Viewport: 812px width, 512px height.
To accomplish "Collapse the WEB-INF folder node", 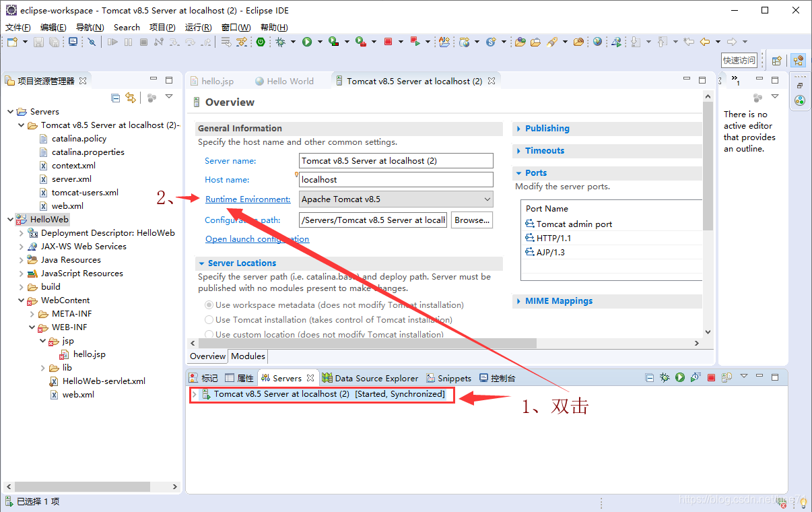I will click(32, 327).
